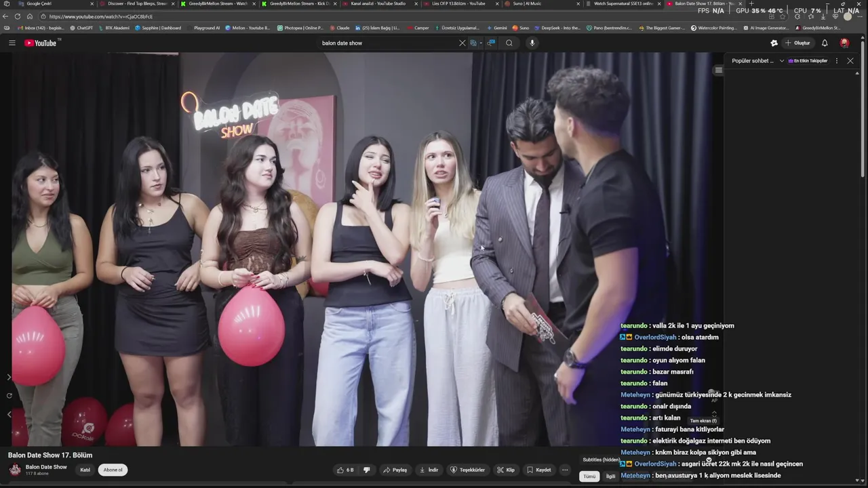Save the video with Kaydet
Screen dimensions: 868x488
pos(539,470)
